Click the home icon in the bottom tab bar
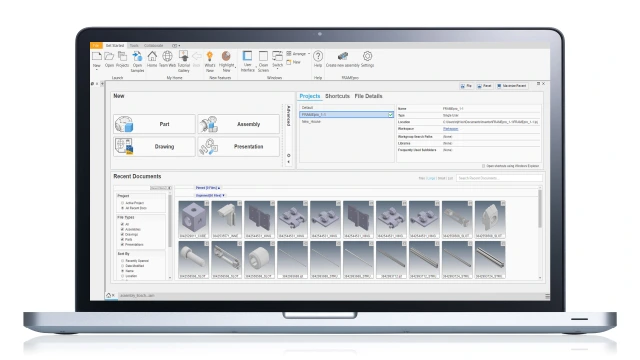The height and width of the screenshot is (360, 640). (109, 295)
